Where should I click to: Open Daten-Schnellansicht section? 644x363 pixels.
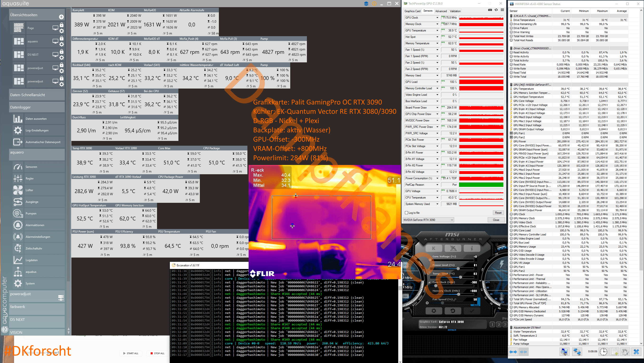pos(37,95)
